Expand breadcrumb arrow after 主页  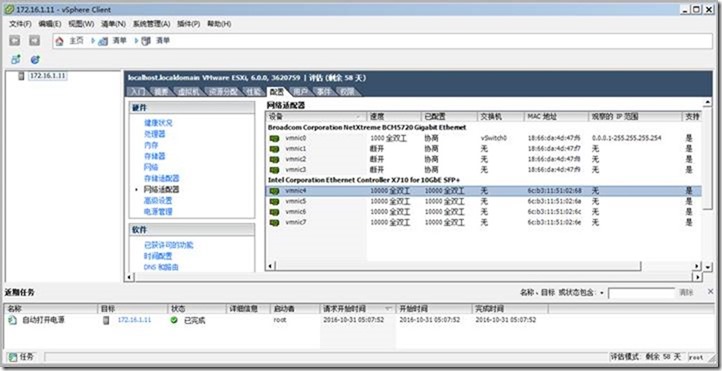pyautogui.click(x=93, y=41)
